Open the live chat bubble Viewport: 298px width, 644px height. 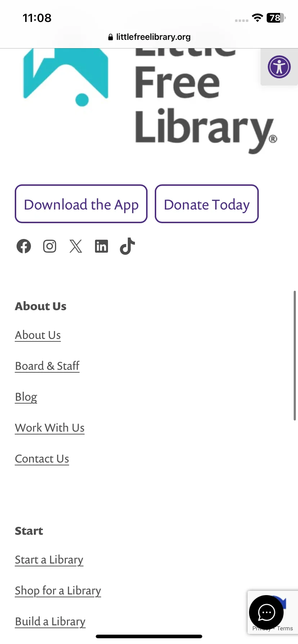(x=266, y=612)
